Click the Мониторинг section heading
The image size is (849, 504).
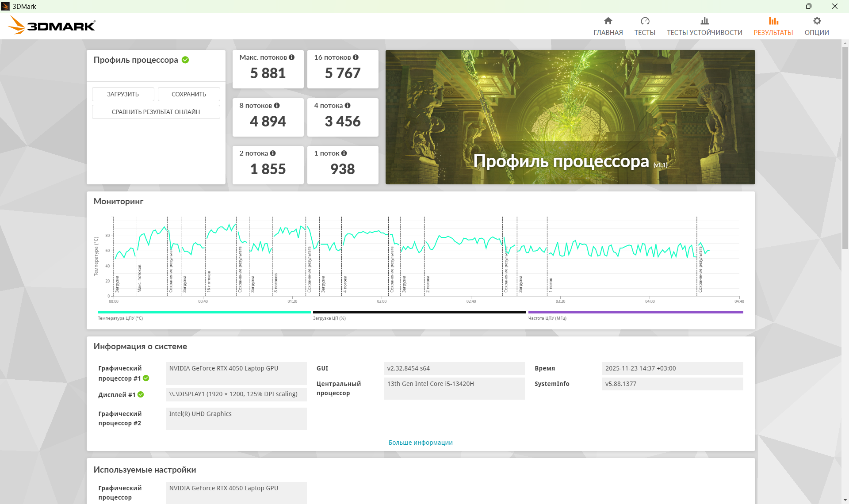[119, 202]
